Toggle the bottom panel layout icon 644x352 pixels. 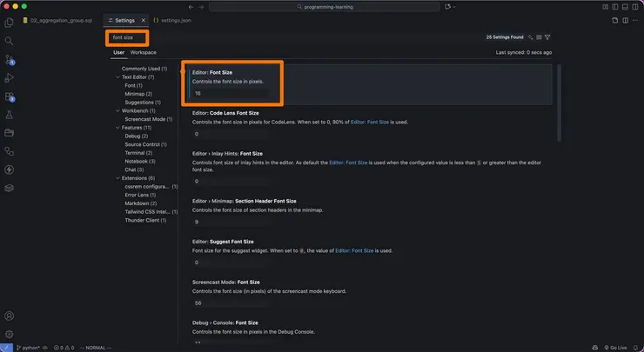pyautogui.click(x=625, y=7)
